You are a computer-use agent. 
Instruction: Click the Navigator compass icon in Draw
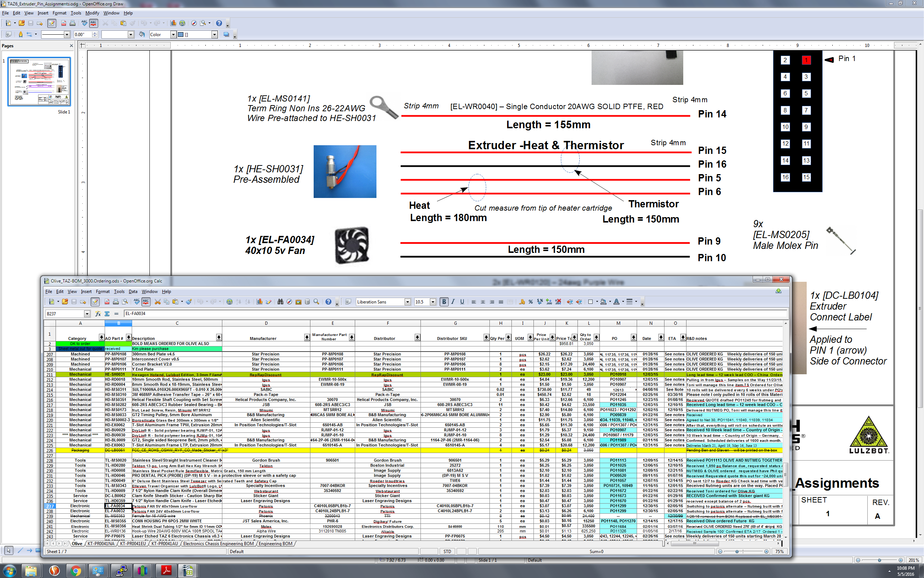pyautogui.click(x=194, y=23)
